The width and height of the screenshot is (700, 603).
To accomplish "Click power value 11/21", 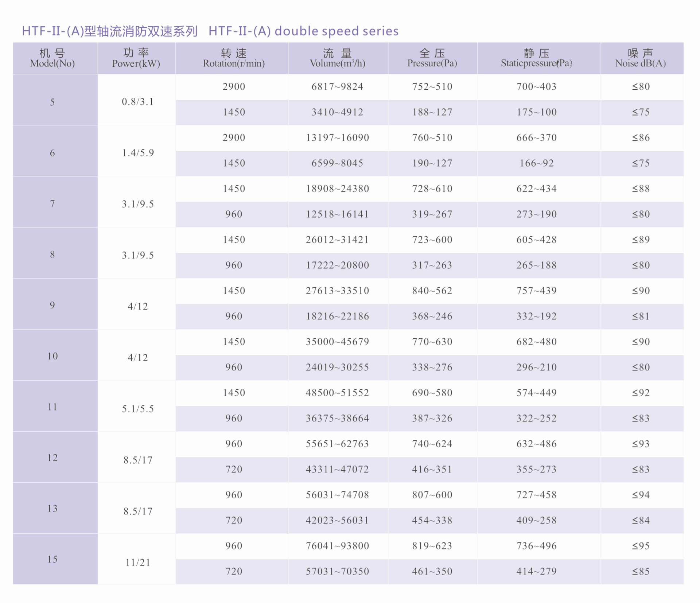I will pyautogui.click(x=138, y=563).
